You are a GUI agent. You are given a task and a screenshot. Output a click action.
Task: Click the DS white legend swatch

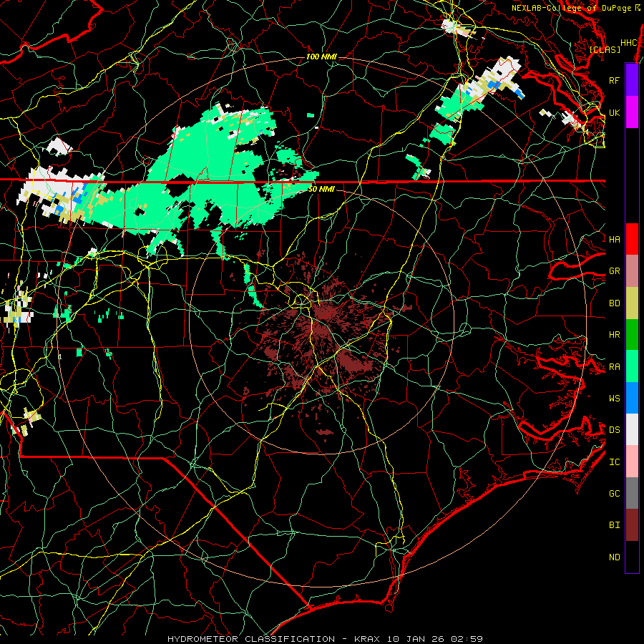(x=632, y=429)
